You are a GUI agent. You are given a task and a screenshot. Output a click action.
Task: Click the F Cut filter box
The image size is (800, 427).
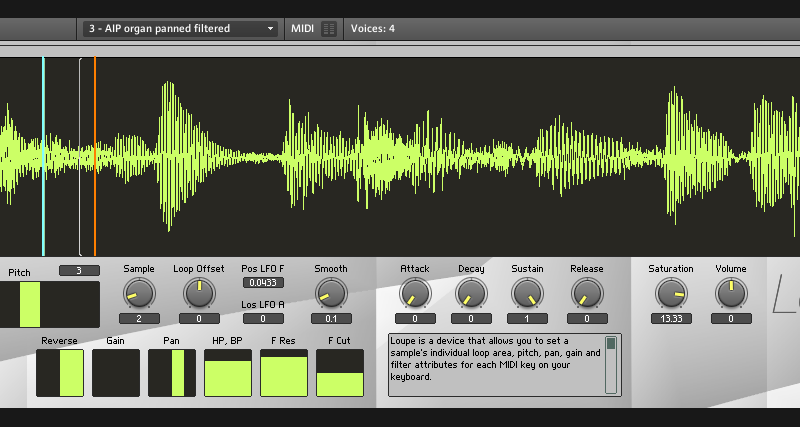click(x=340, y=372)
